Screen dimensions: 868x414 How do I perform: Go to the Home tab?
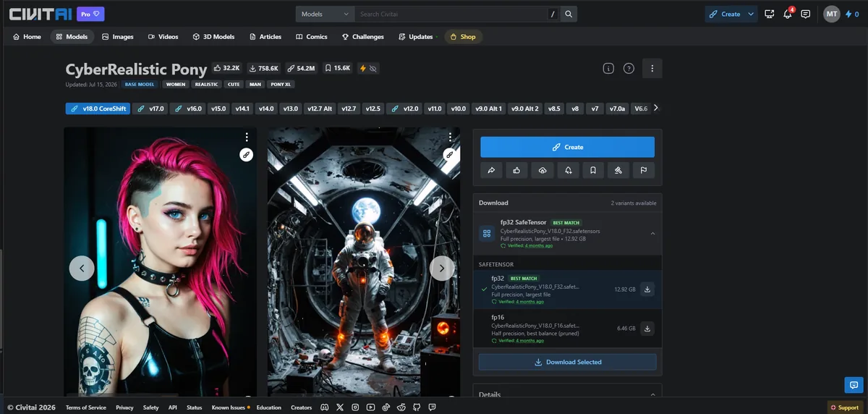pyautogui.click(x=27, y=36)
